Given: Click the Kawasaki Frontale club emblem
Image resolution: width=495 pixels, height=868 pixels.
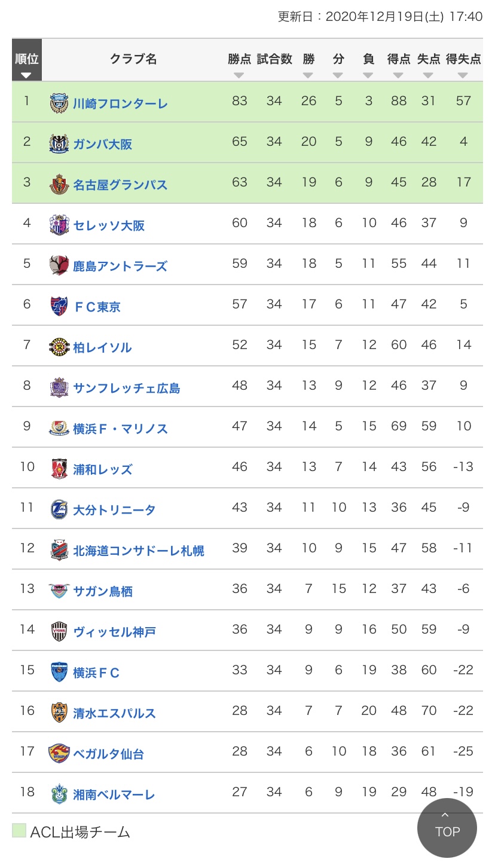Looking at the screenshot, I should coord(59,103).
